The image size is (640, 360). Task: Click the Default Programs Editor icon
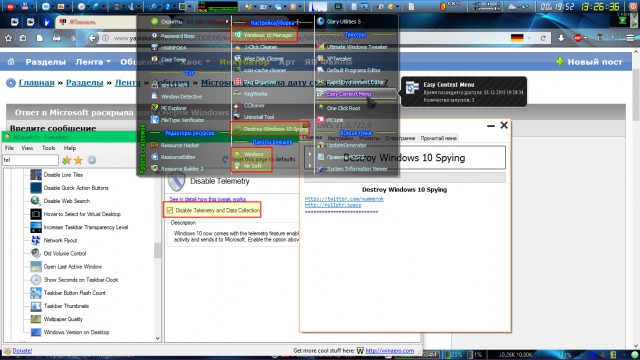tap(320, 70)
